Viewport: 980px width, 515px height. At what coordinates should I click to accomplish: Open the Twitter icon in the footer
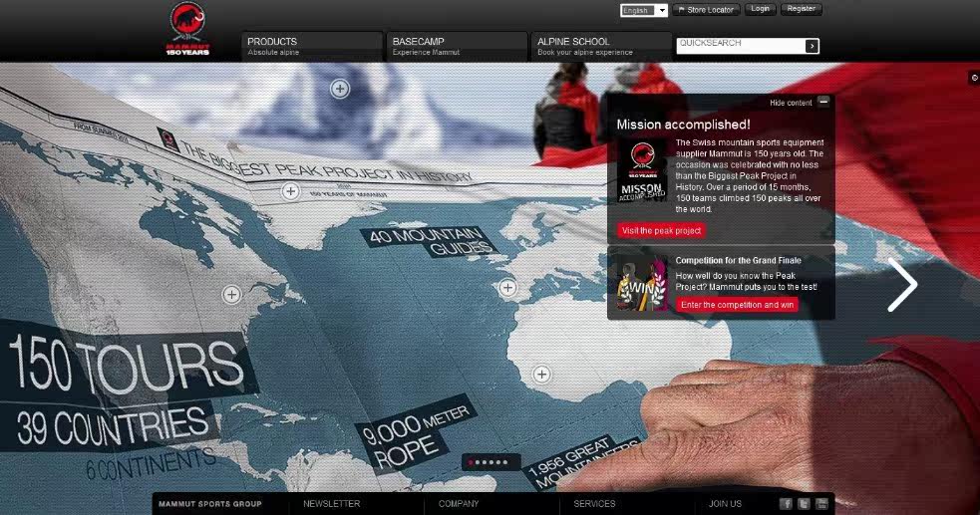(804, 504)
